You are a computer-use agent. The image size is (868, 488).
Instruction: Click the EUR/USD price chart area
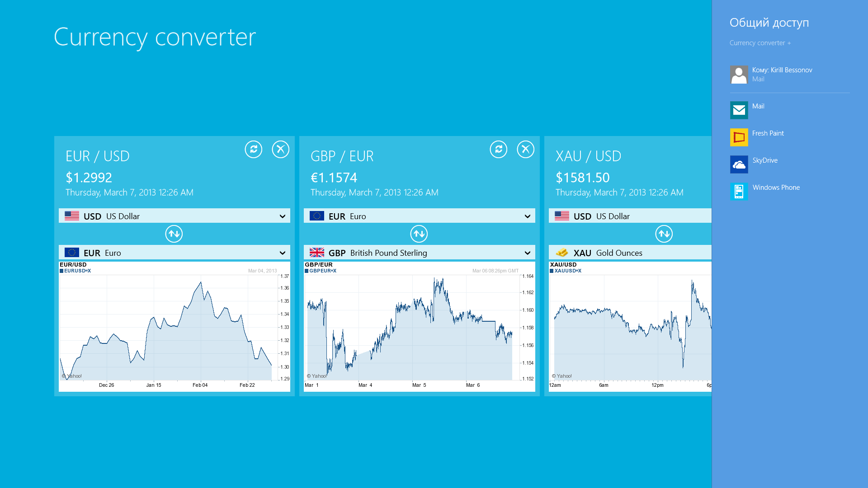tap(174, 325)
